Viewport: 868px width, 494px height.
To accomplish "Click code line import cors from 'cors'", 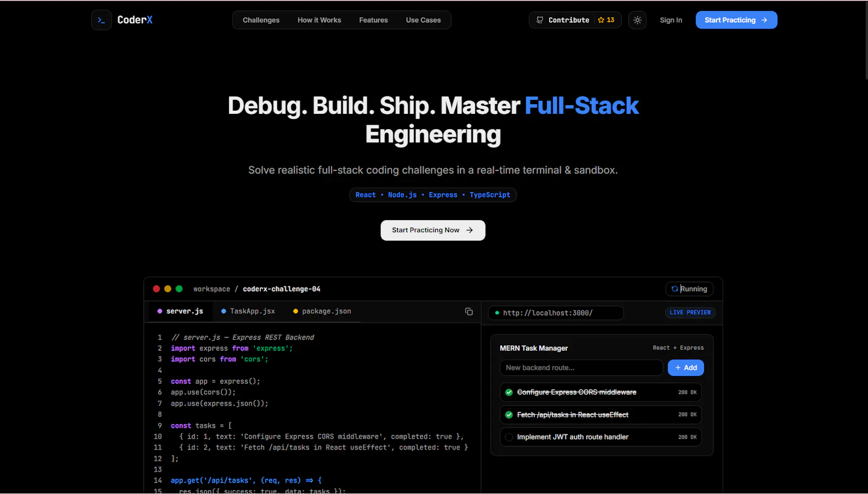I will 219,359.
